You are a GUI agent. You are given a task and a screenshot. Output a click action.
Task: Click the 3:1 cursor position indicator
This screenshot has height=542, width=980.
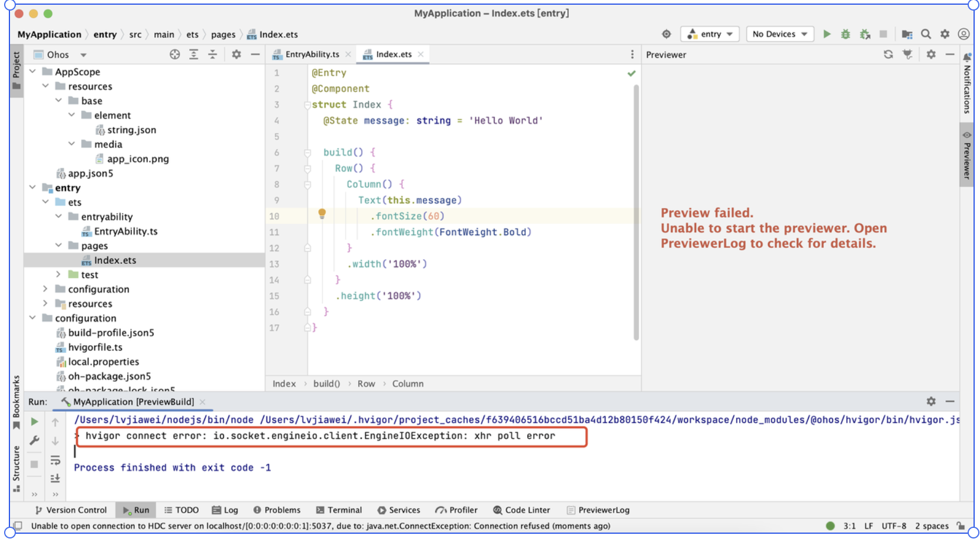[849, 526]
